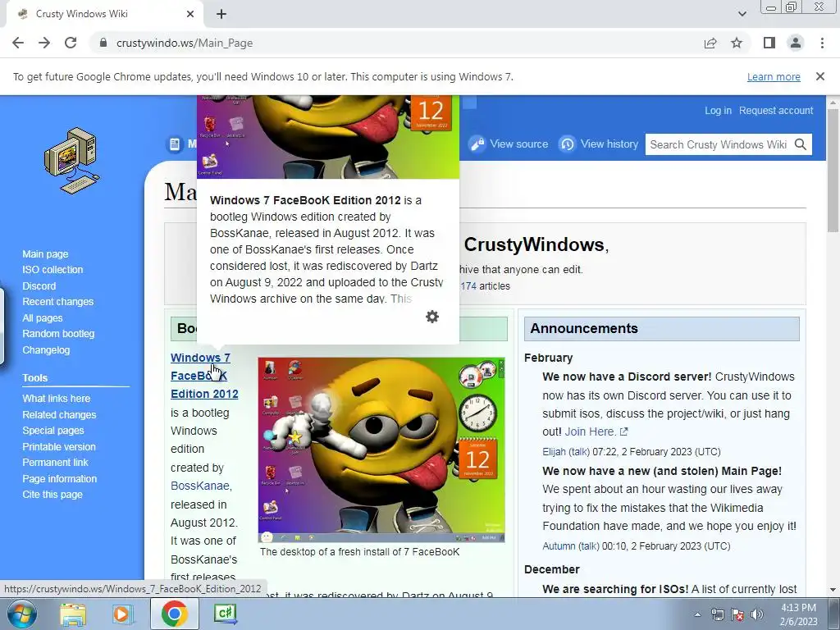Click scrollbar down arrow
840x630 pixels.
(833, 590)
